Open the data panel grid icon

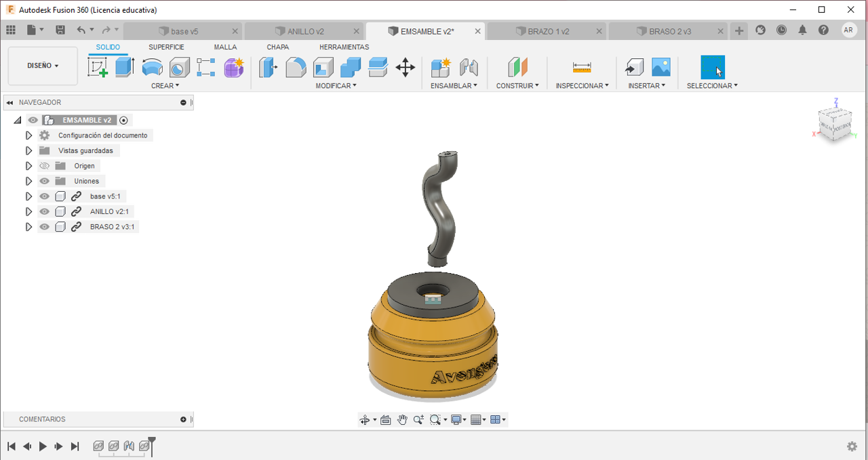10,30
